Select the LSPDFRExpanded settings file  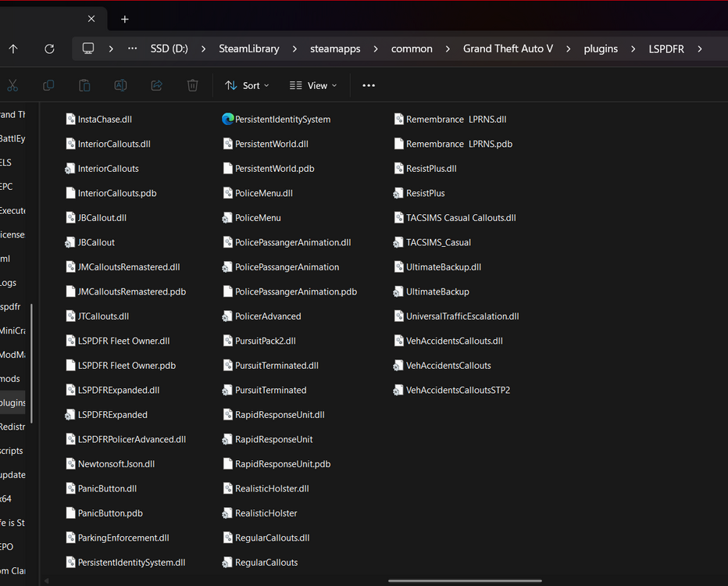(x=112, y=415)
